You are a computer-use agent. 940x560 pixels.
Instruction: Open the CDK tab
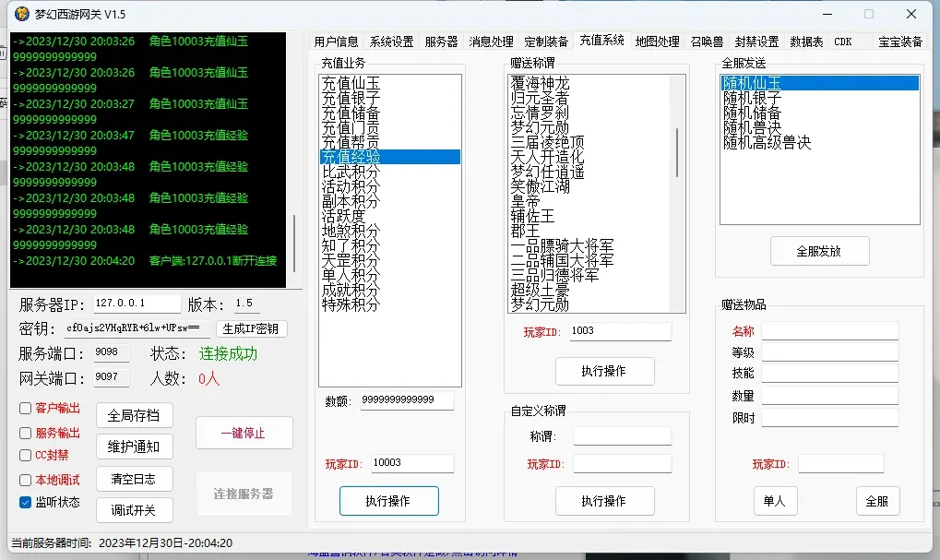[843, 42]
